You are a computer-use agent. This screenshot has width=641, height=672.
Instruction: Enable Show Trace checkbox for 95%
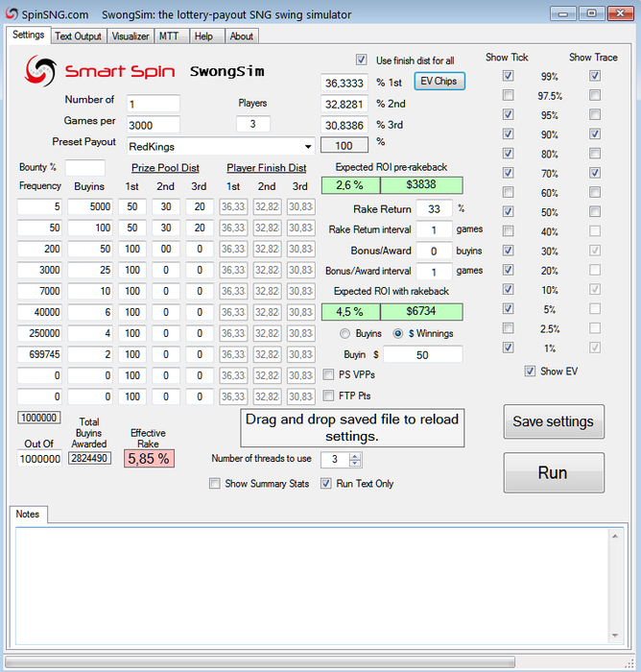(594, 114)
